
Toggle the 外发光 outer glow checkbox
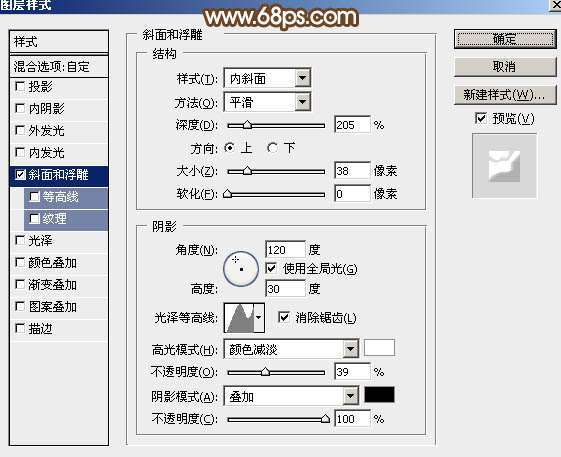coord(20,131)
